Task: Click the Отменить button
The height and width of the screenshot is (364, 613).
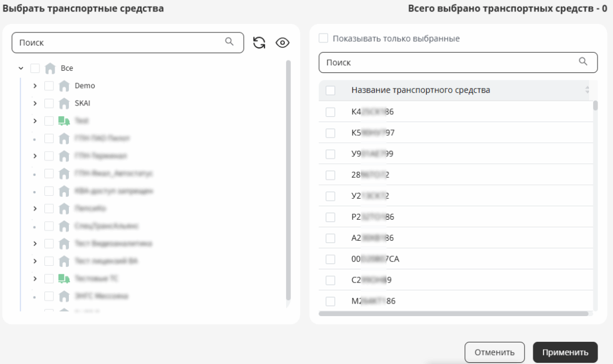Action: 494,352
